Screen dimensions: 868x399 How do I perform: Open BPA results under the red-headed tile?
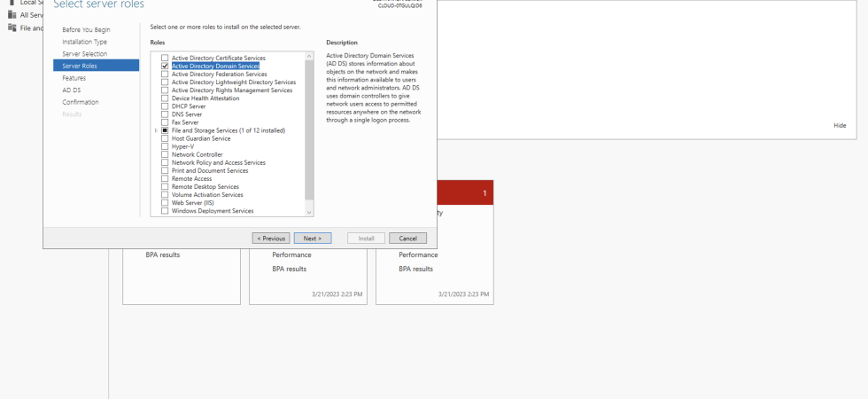415,269
